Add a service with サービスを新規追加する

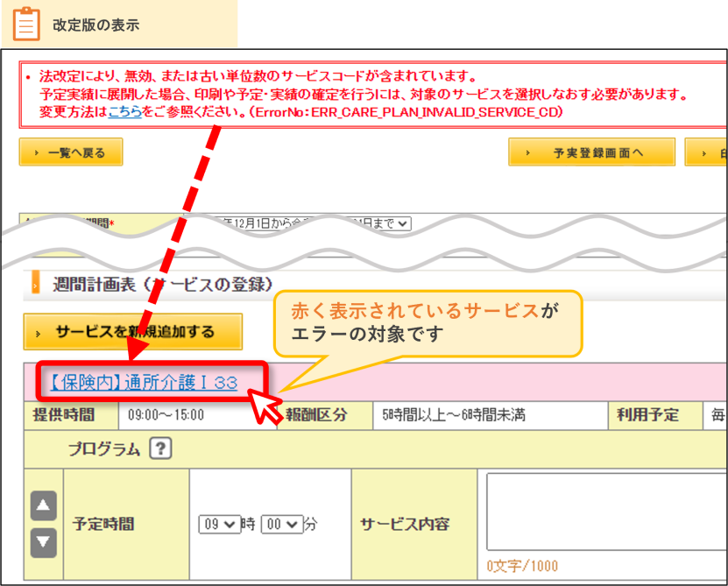pyautogui.click(x=133, y=331)
